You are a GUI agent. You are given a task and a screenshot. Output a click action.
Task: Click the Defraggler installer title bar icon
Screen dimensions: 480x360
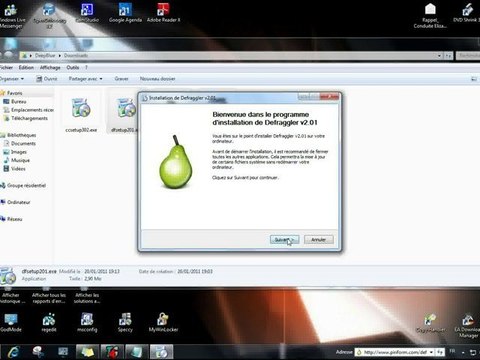144,98
